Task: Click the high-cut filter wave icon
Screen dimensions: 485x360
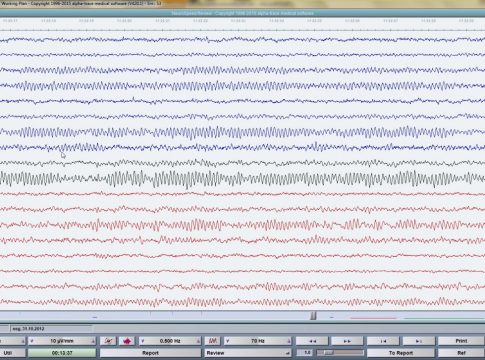Action: point(212,341)
